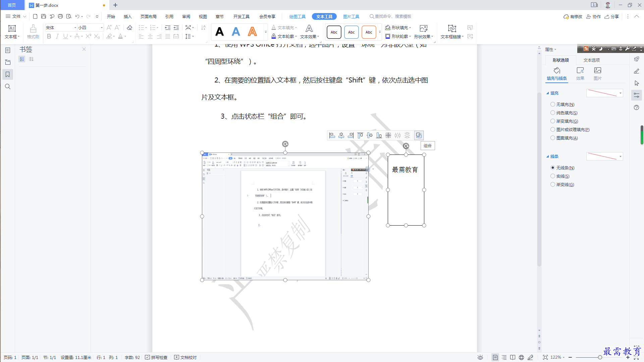Viewport: 644px width, 362px height.
Task: Click the help question mark in right sidebar
Action: click(x=637, y=108)
